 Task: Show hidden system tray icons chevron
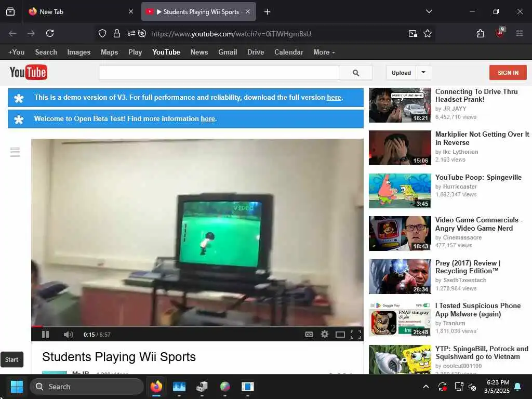tap(426, 387)
